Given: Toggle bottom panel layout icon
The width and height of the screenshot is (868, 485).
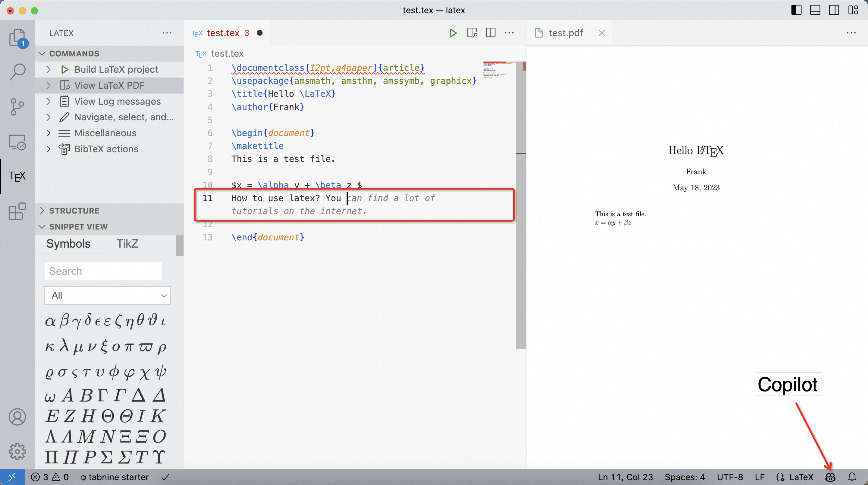Looking at the screenshot, I should [x=815, y=11].
